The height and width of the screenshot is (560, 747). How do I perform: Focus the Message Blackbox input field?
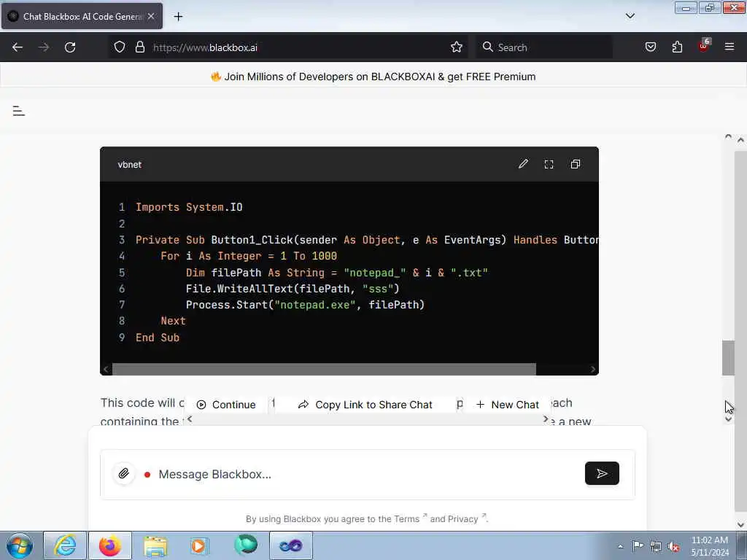click(367, 474)
